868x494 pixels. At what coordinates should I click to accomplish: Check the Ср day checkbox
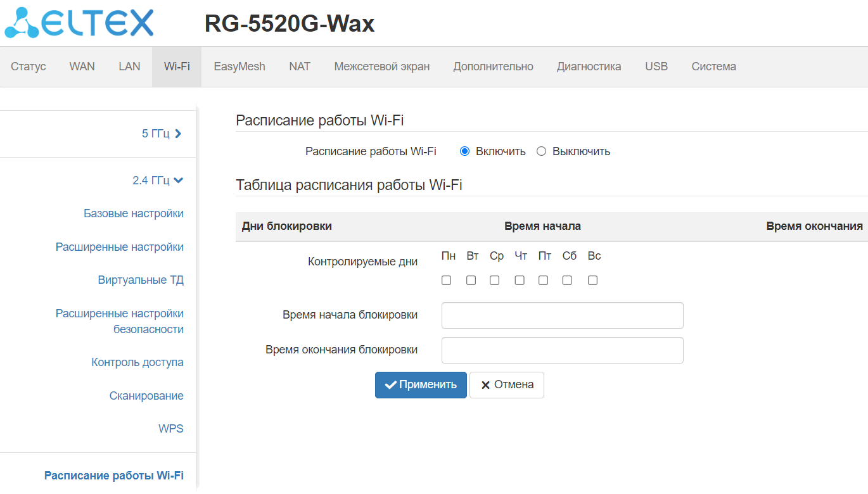tap(495, 280)
